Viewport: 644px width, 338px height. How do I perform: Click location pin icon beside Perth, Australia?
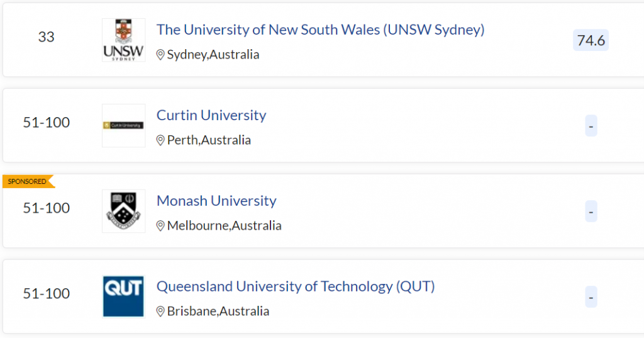[x=160, y=140]
